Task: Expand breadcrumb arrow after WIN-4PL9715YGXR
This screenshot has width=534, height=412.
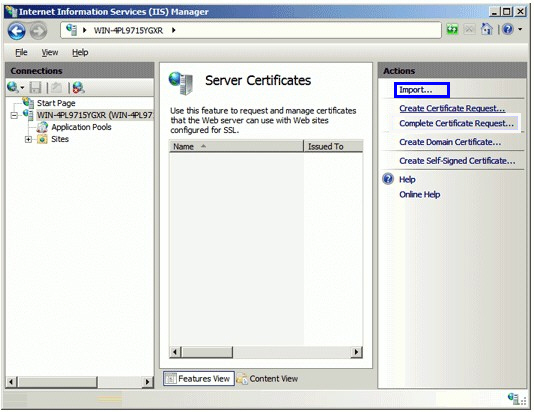Action: tap(173, 30)
